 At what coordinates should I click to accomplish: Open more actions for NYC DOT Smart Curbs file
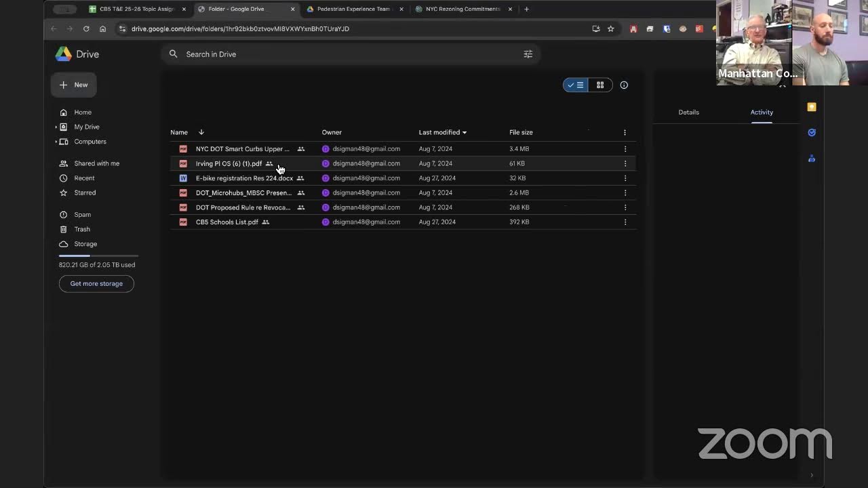(x=625, y=149)
